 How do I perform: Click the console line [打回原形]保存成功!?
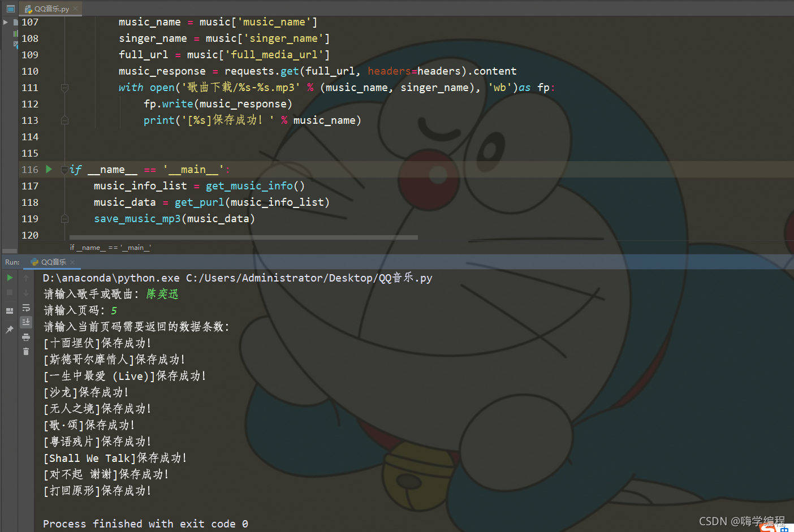[x=97, y=491]
